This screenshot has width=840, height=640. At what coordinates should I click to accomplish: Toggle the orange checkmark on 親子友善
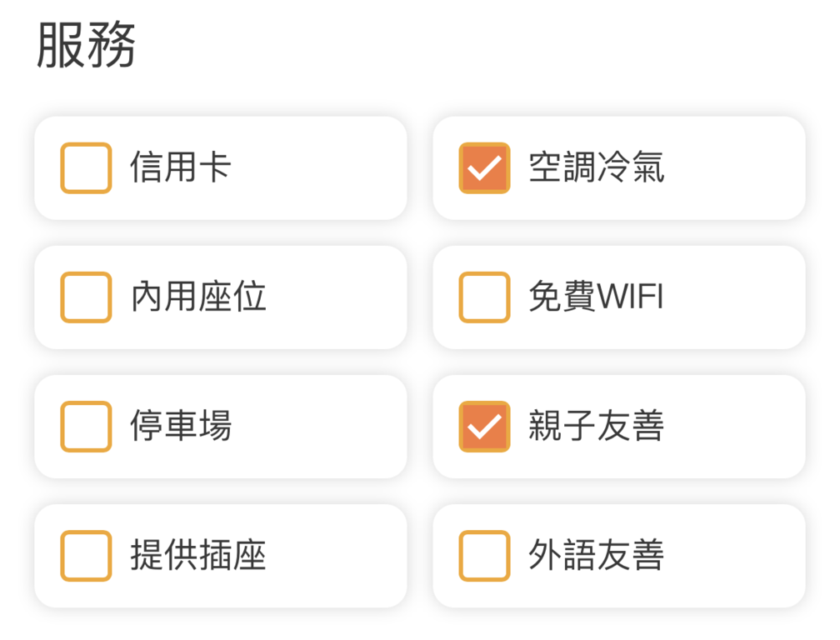coord(484,426)
